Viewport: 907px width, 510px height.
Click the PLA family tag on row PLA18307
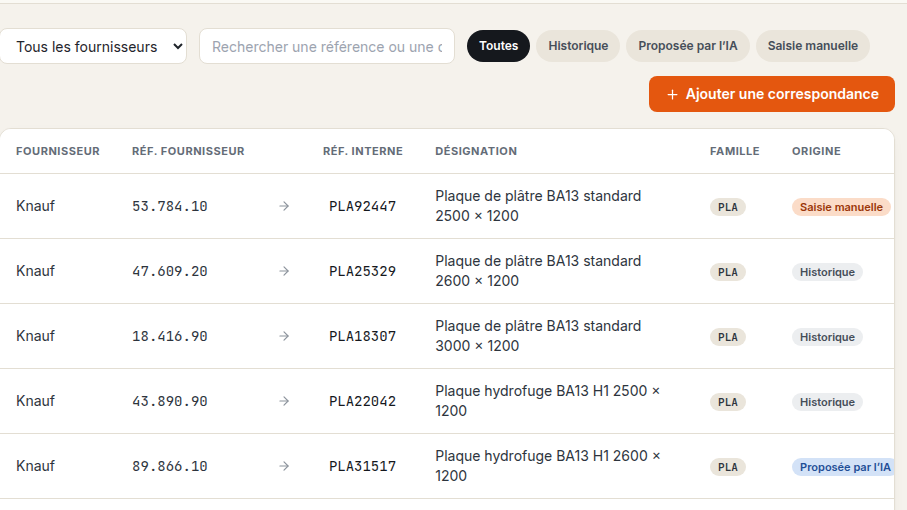point(728,337)
